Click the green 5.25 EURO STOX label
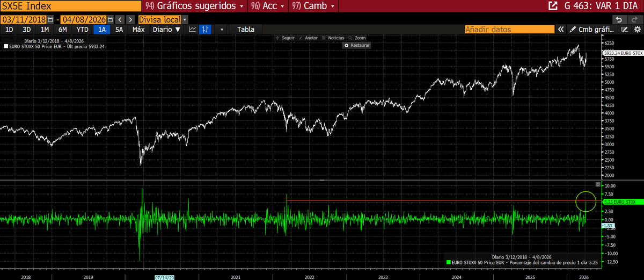Image resolution: width=644 pixels, height=280 pixels. (x=623, y=202)
